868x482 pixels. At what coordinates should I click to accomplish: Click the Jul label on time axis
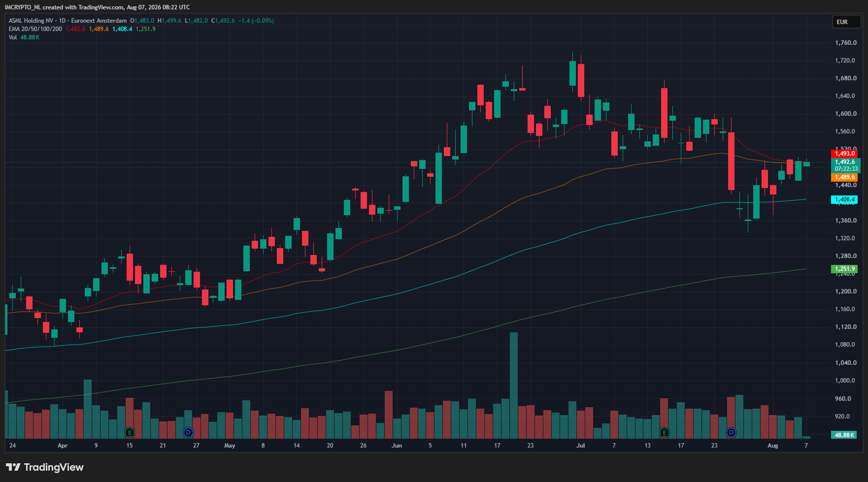pos(581,446)
